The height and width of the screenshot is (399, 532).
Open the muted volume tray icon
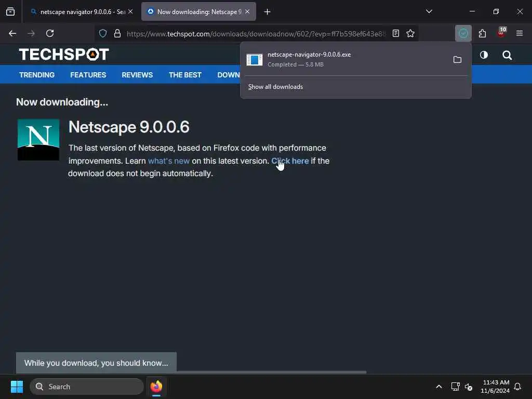point(469,387)
